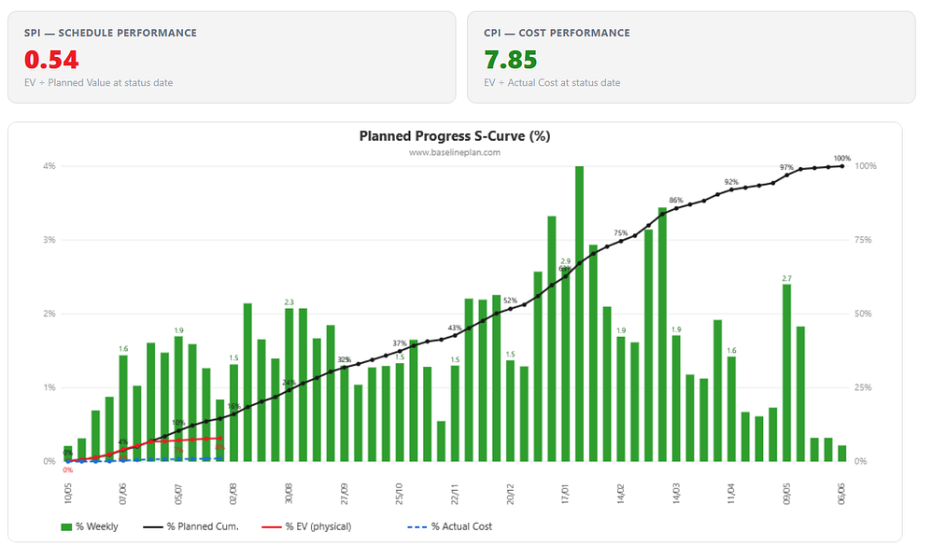Click the 24% label on the planned curve
The width and height of the screenshot is (932, 560).
pos(289,383)
